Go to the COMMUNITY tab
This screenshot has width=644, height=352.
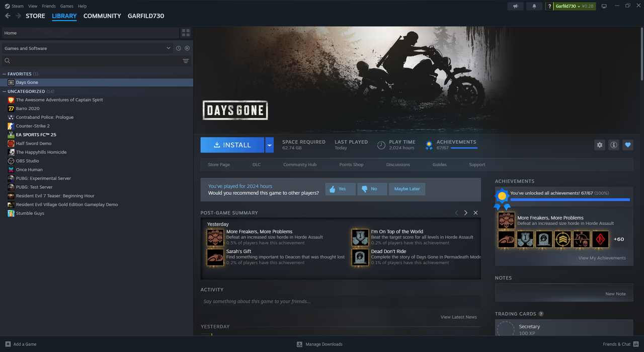[102, 16]
